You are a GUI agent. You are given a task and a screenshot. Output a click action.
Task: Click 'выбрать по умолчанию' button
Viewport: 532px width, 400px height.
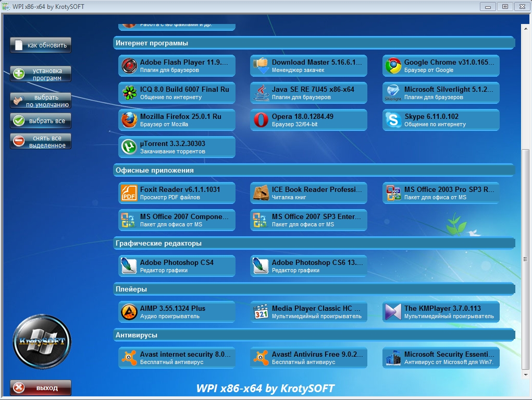click(41, 101)
